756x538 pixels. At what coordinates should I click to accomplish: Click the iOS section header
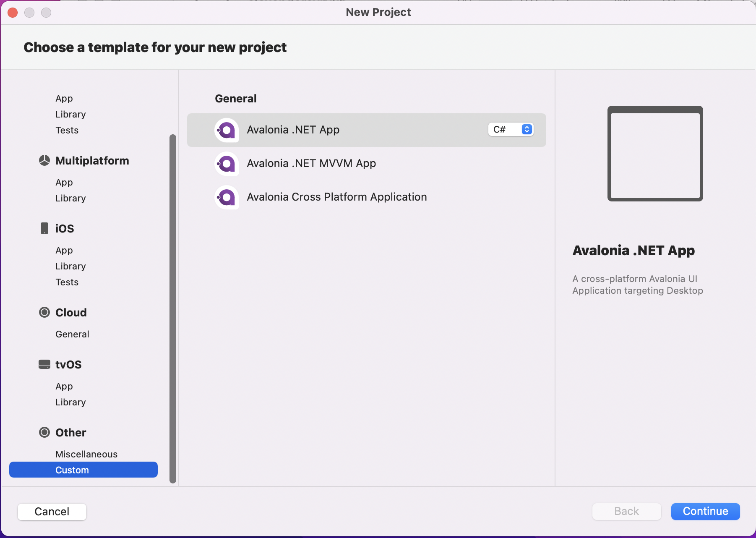click(x=65, y=228)
